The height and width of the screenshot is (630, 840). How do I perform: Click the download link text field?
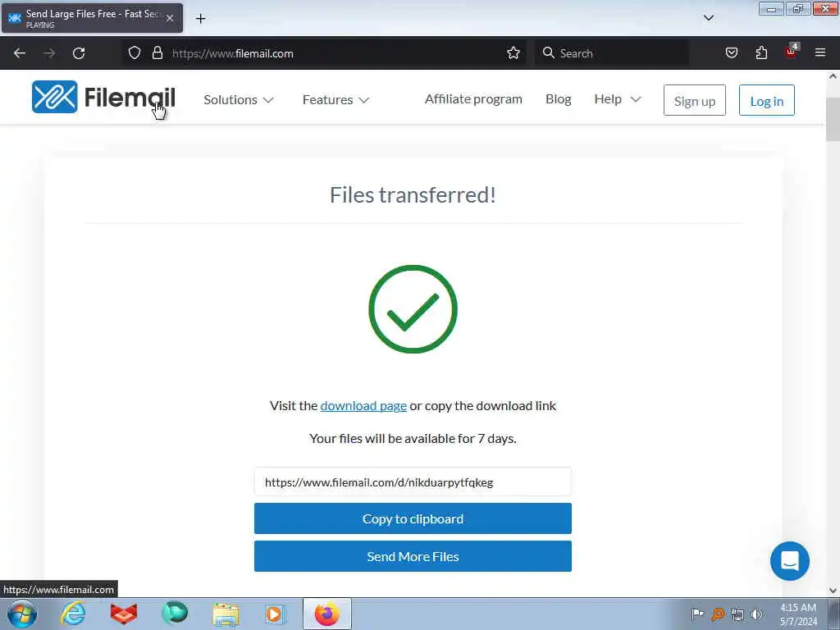[x=413, y=482]
